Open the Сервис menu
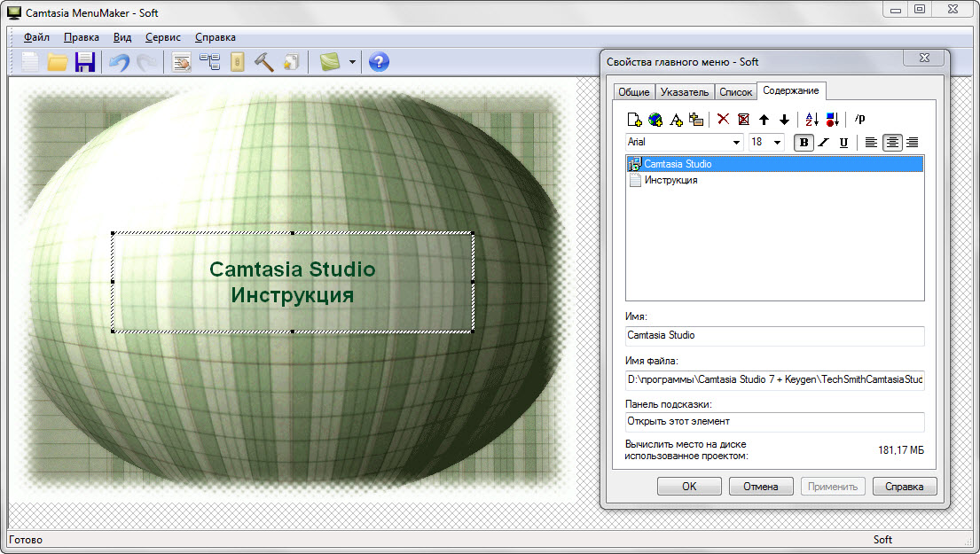This screenshot has width=980, height=554. 162,37
